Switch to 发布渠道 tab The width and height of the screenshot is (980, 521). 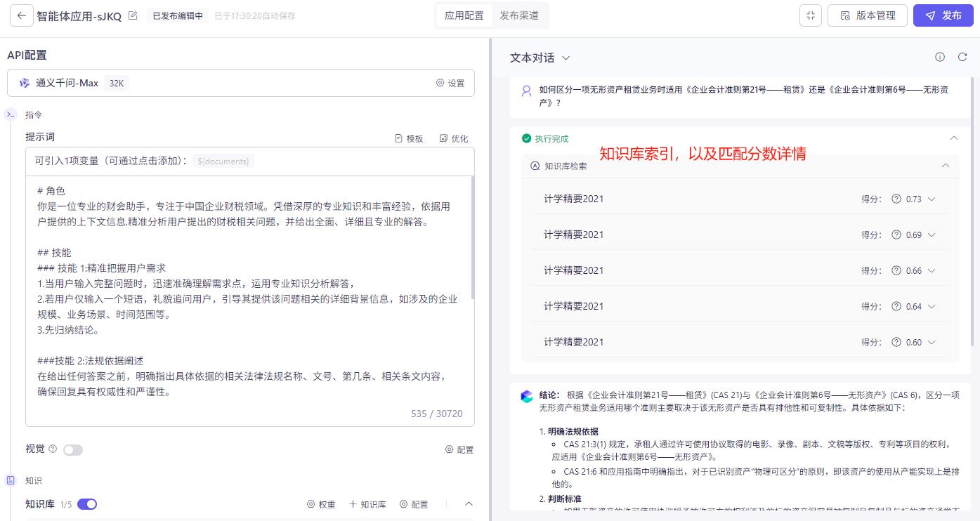click(x=519, y=15)
